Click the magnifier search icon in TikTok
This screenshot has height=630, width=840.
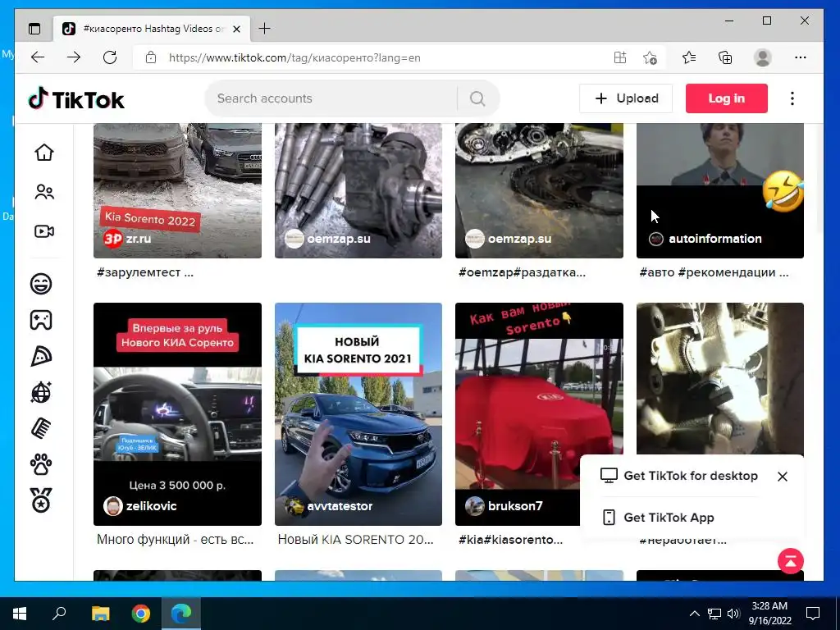[477, 98]
